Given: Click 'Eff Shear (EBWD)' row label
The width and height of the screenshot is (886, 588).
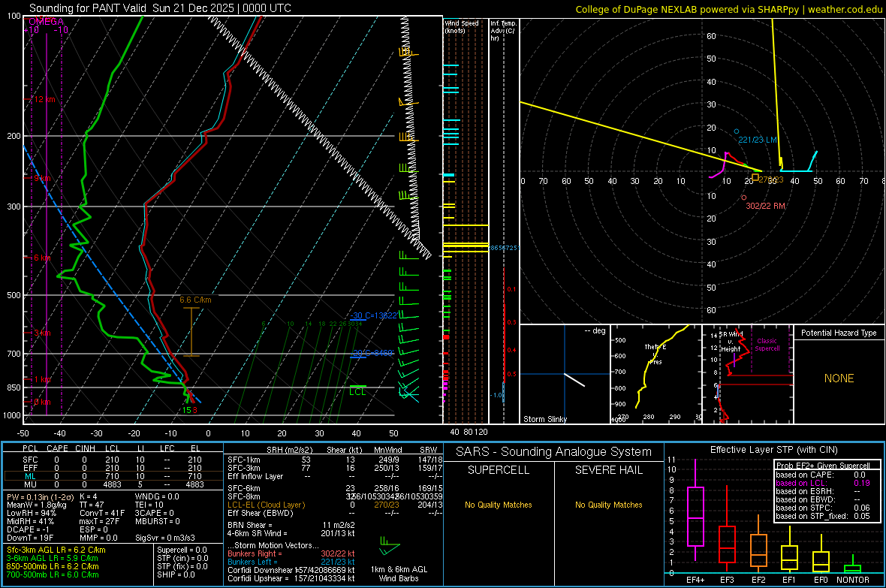Looking at the screenshot, I should 261,513.
